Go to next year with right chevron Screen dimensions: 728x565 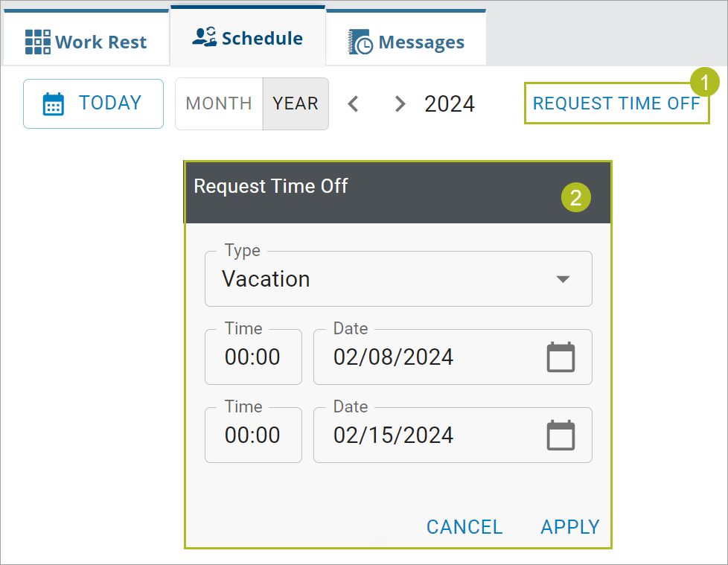[x=400, y=103]
